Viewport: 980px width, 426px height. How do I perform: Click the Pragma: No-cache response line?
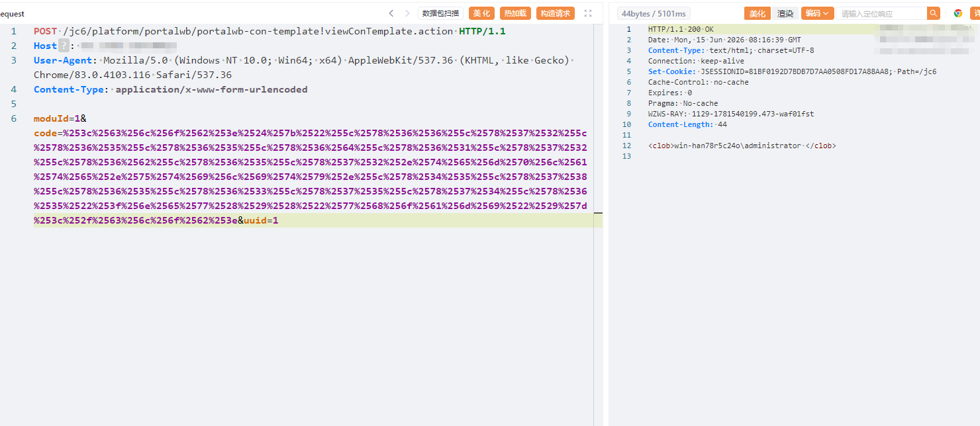click(x=683, y=103)
